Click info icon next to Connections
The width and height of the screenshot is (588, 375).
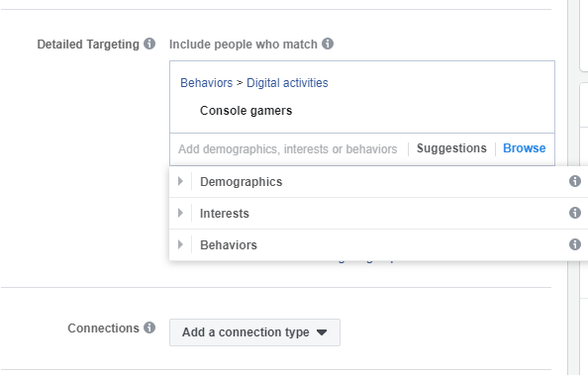coord(149,328)
